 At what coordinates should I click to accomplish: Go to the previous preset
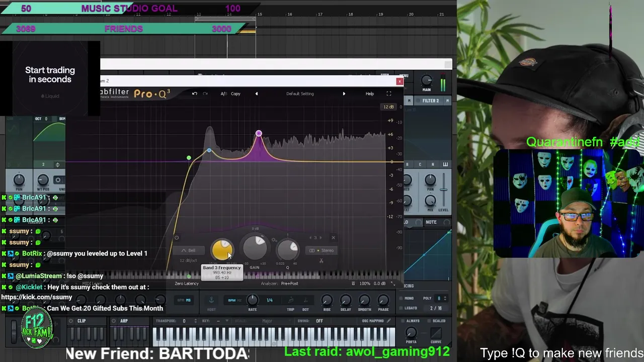tap(256, 94)
